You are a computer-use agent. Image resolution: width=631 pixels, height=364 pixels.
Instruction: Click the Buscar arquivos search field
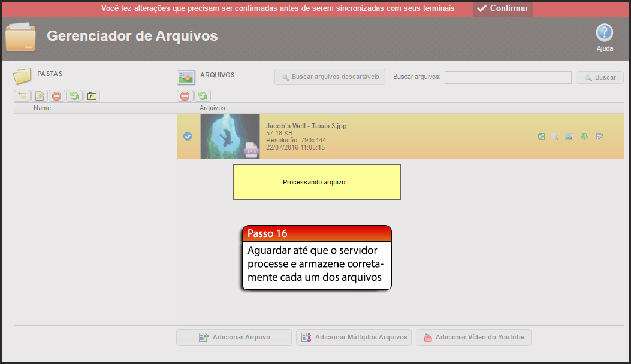click(x=508, y=77)
